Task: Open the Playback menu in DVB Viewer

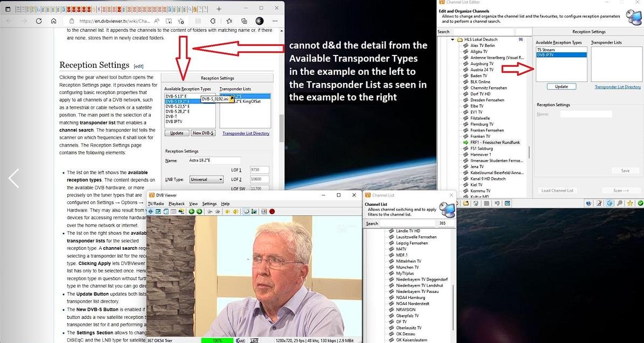Action: click(177, 204)
